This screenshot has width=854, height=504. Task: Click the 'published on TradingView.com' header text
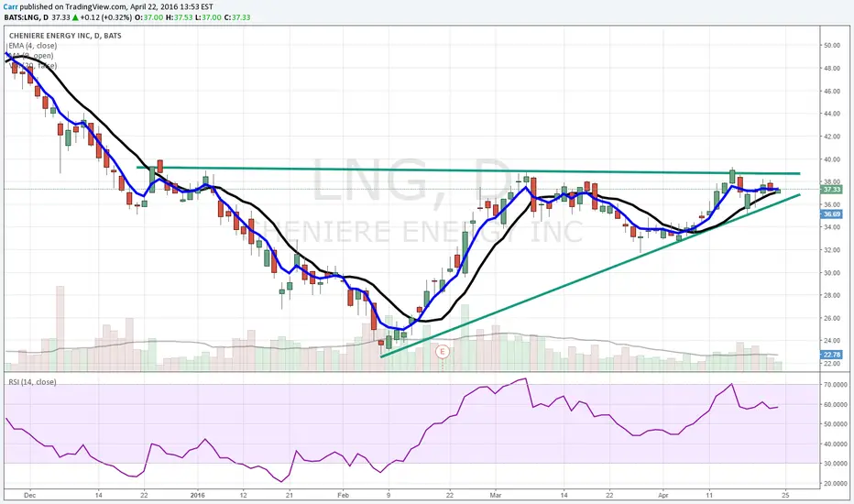click(x=73, y=7)
